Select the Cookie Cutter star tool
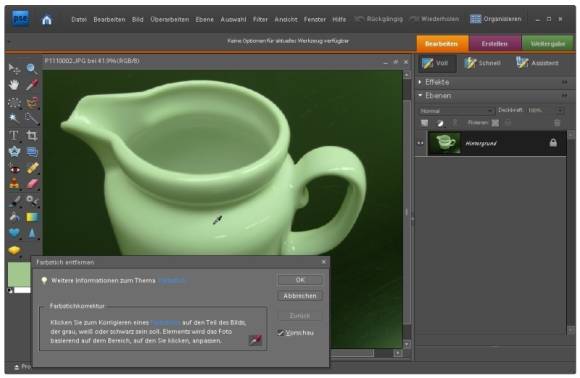 pos(14,152)
